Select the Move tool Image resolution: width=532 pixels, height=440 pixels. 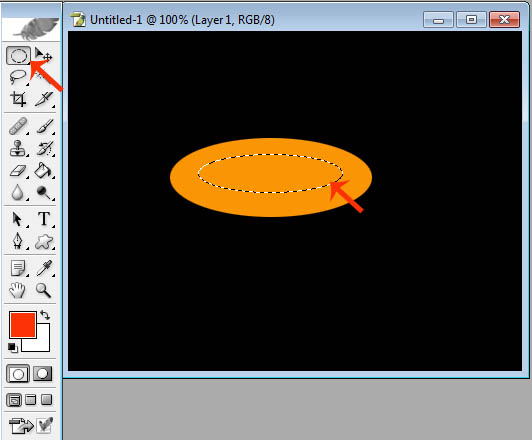point(43,55)
